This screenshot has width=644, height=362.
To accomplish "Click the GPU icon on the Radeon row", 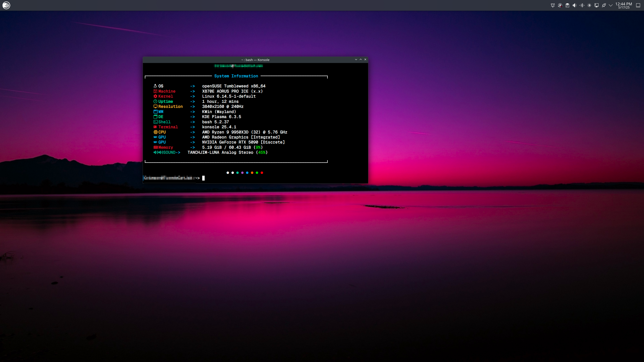I will pos(155,137).
